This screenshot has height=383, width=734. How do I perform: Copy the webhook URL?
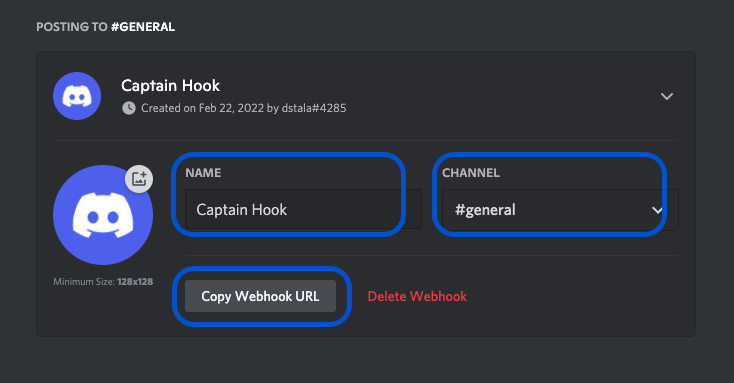pos(260,296)
